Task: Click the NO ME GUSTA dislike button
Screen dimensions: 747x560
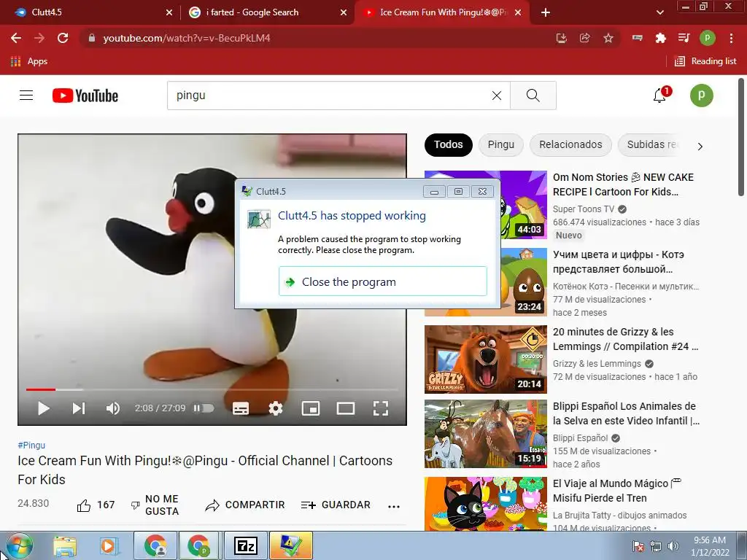Action: (155, 505)
